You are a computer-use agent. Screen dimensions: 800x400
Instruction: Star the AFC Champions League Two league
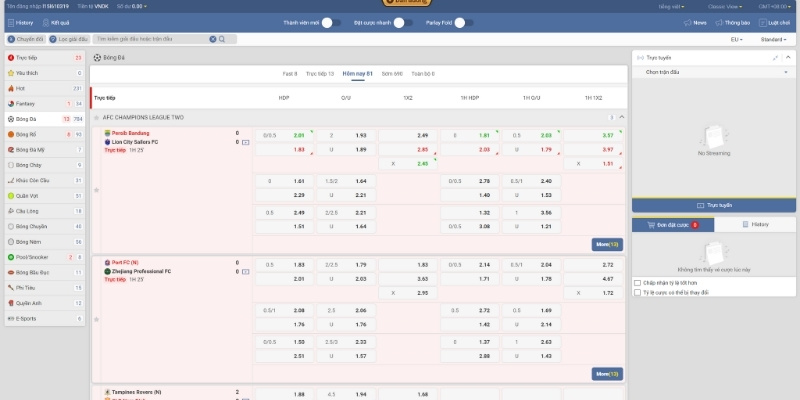[97, 117]
